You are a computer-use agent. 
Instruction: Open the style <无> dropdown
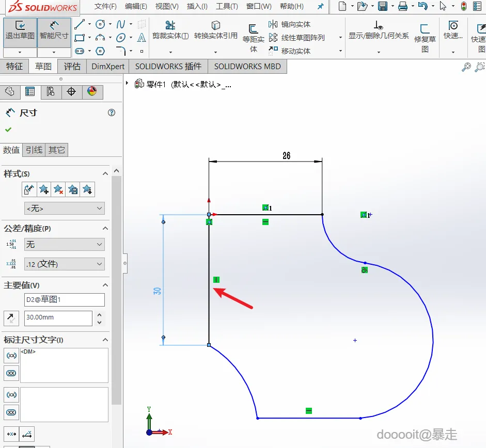click(65, 208)
